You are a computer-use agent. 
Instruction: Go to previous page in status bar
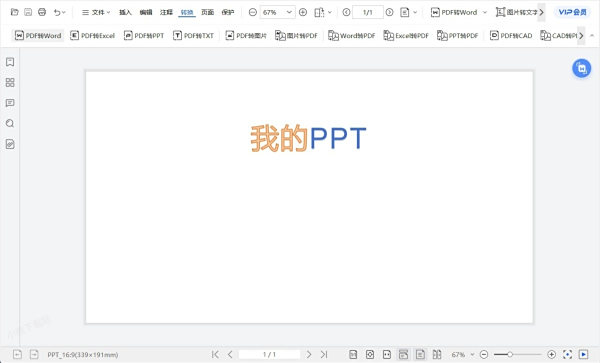click(x=230, y=355)
